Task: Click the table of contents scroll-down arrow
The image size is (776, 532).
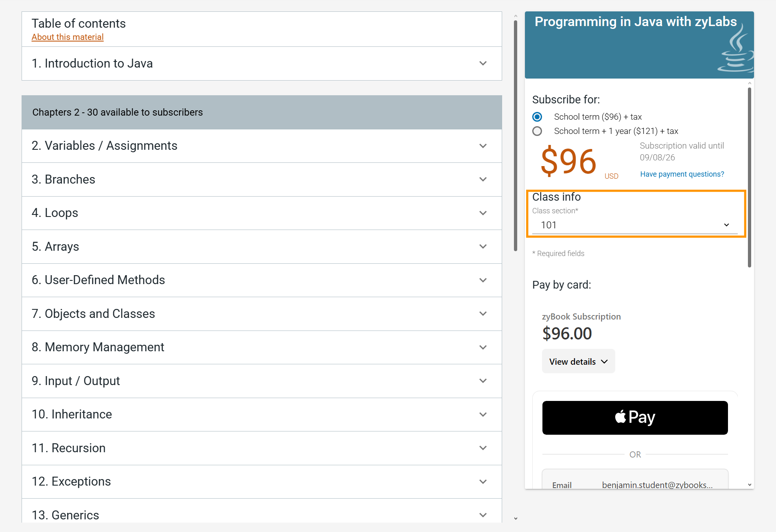Action: pos(516,519)
